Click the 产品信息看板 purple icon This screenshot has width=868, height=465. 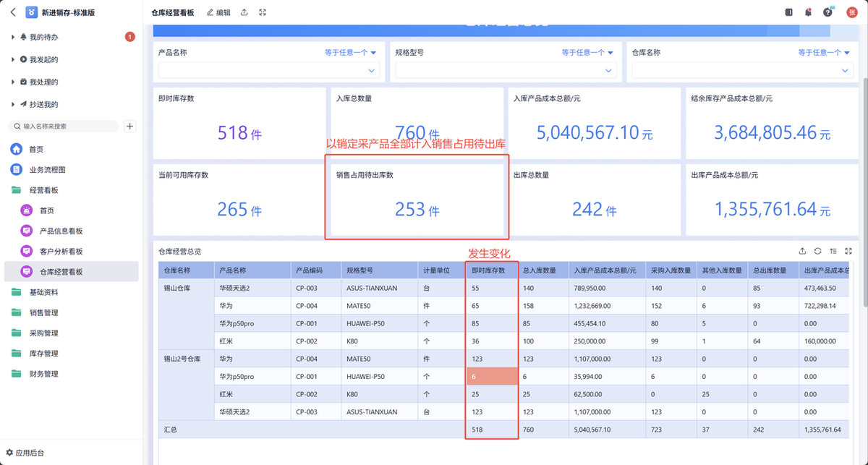point(26,231)
